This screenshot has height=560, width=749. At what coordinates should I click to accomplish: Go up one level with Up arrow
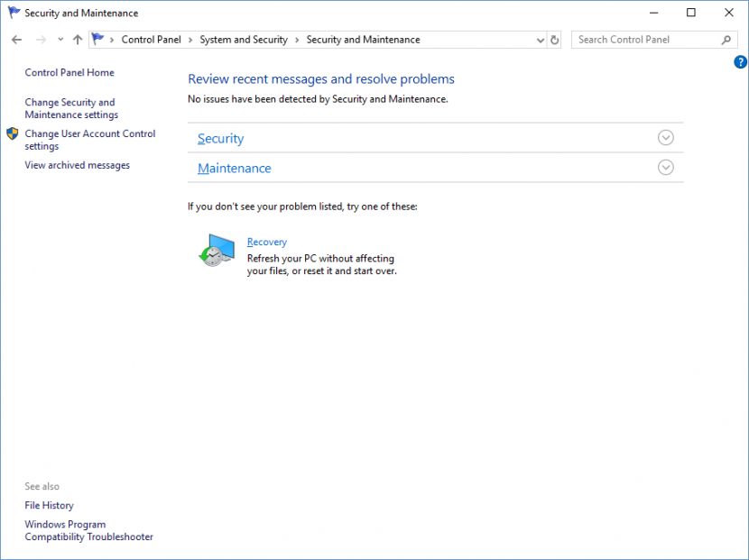pyautogui.click(x=78, y=40)
